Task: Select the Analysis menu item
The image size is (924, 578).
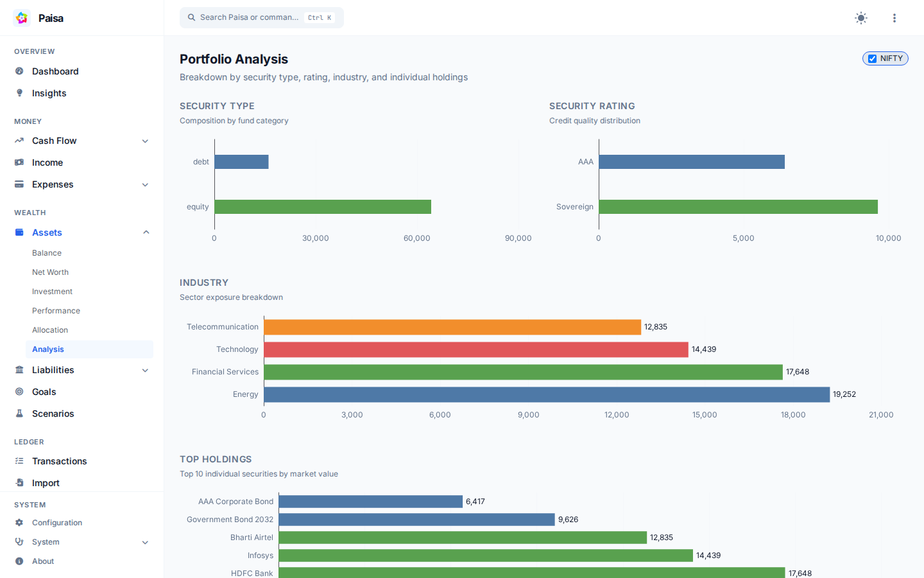Action: [89, 349]
